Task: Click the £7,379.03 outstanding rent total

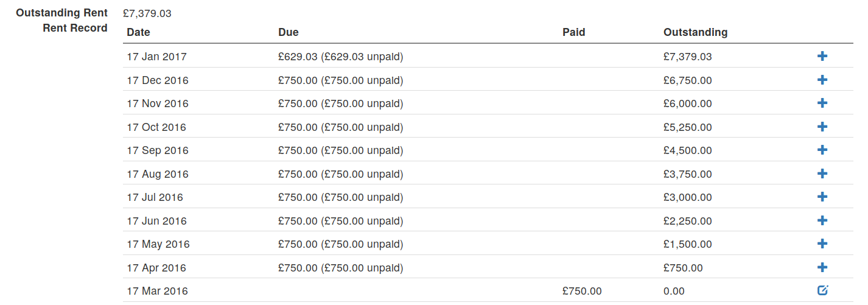Action: click(x=147, y=13)
